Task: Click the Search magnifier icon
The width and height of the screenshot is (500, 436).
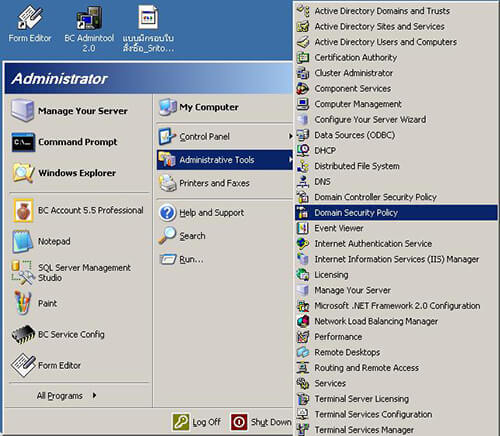Action: [x=167, y=235]
